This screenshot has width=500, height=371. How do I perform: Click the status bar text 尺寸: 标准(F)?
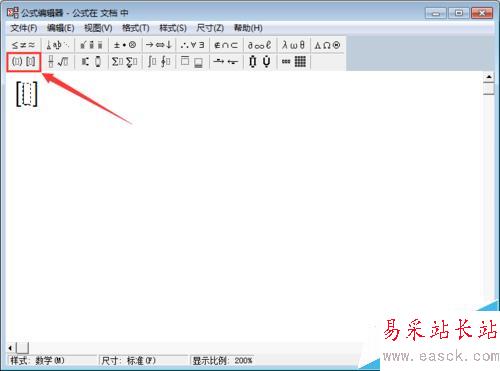pyautogui.click(x=128, y=360)
